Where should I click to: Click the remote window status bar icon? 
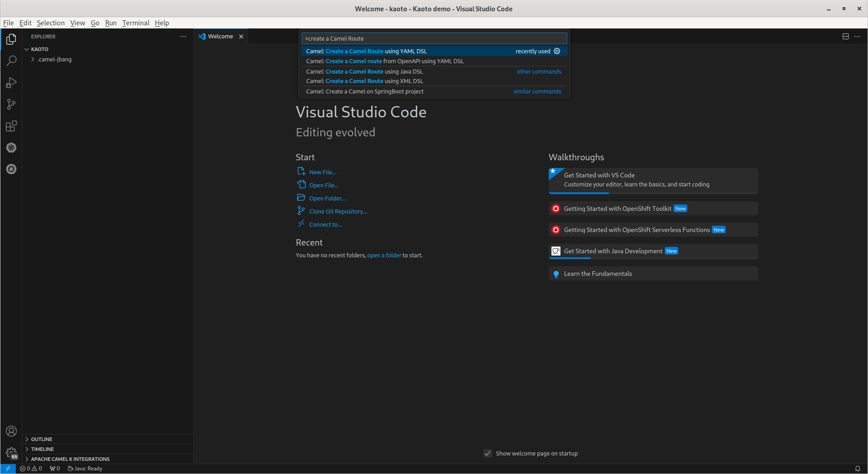tap(8, 469)
